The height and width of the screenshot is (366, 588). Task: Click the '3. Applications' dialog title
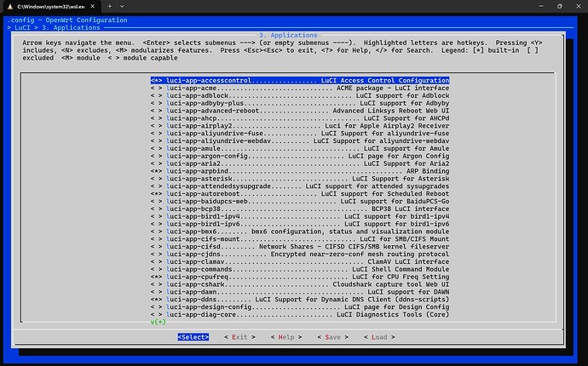[x=288, y=35]
